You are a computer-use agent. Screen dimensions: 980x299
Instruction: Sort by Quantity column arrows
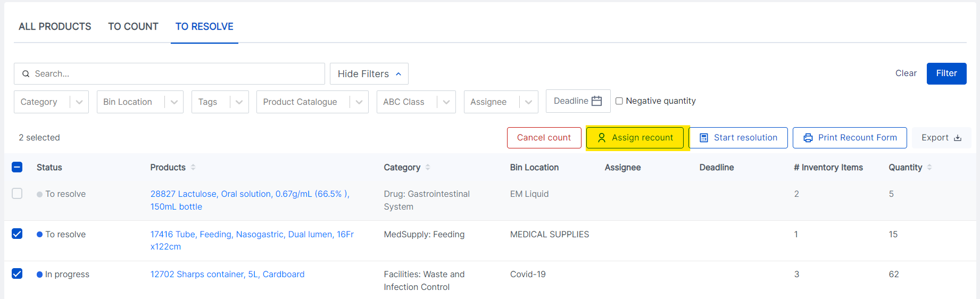929,167
